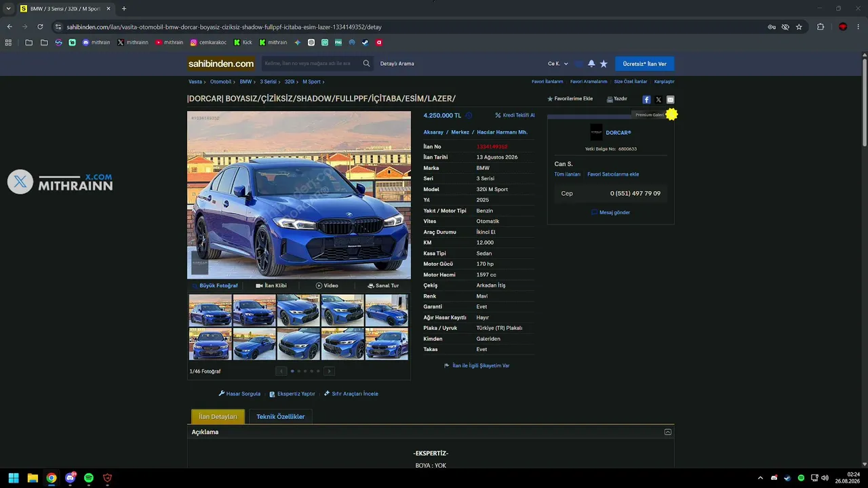Image resolution: width=868 pixels, height=488 pixels.
Task: Open Favori İlanlarım link
Action: tap(547, 81)
